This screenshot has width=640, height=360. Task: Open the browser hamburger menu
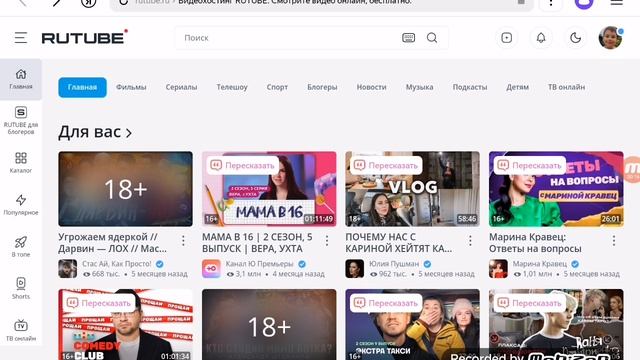[x=617, y=2]
